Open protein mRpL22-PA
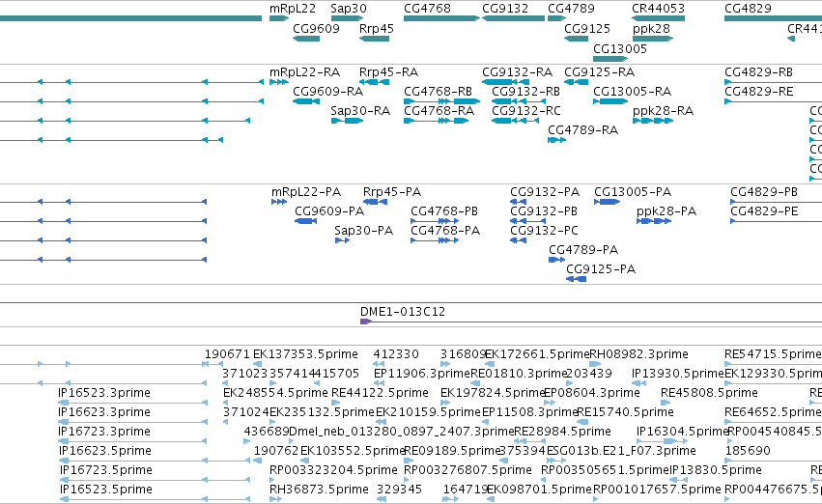This screenshot has width=822, height=504. 306,192
